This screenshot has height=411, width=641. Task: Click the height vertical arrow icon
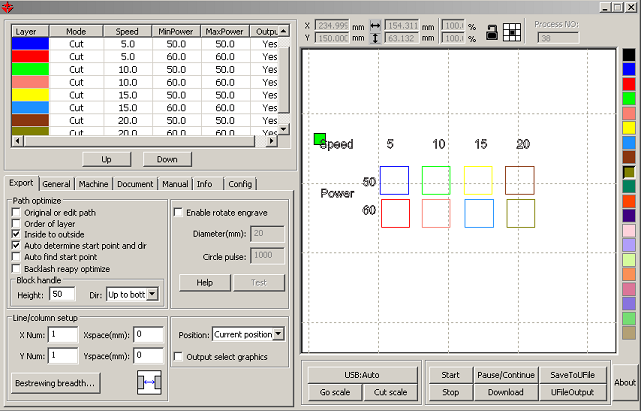tap(375, 38)
